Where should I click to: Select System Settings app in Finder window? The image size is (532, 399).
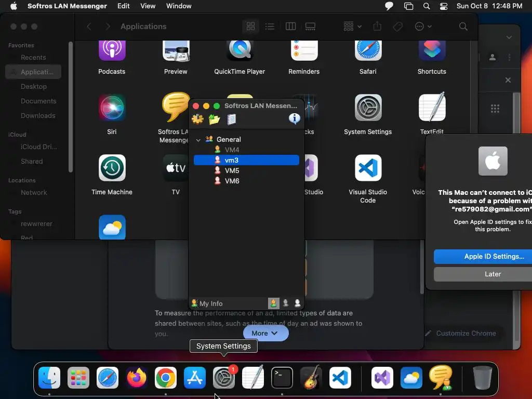pyautogui.click(x=368, y=108)
